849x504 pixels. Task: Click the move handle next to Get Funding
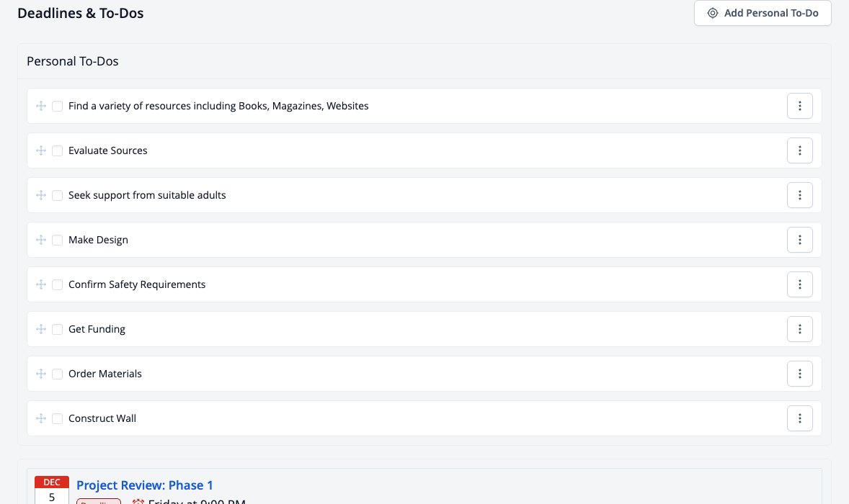tap(41, 329)
